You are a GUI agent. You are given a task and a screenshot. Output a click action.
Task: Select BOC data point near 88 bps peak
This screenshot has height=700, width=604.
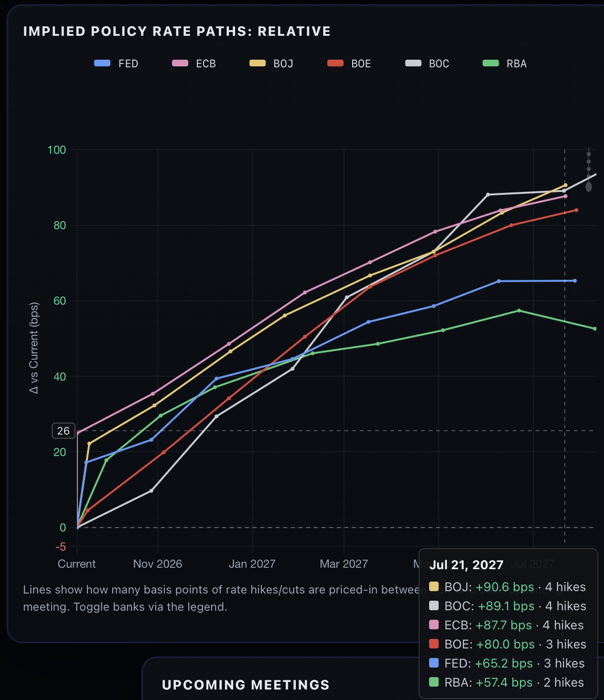[488, 194]
